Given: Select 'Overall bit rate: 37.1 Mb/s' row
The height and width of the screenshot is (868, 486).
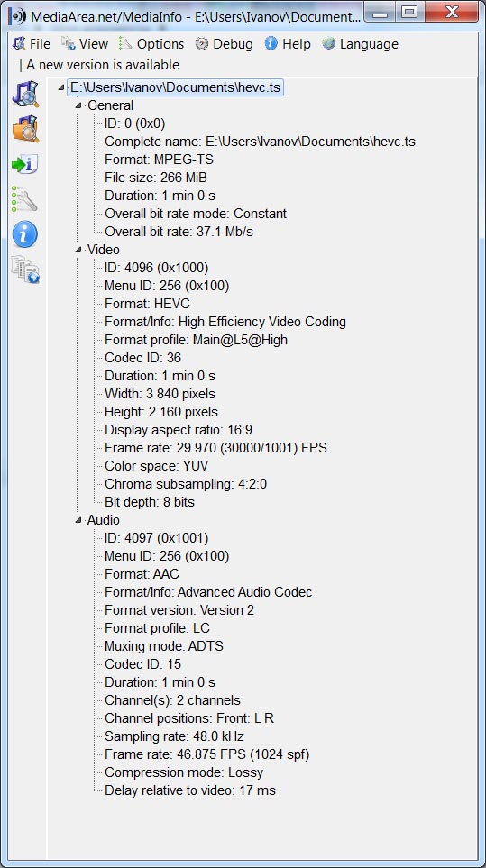Looking at the screenshot, I should point(179,232).
